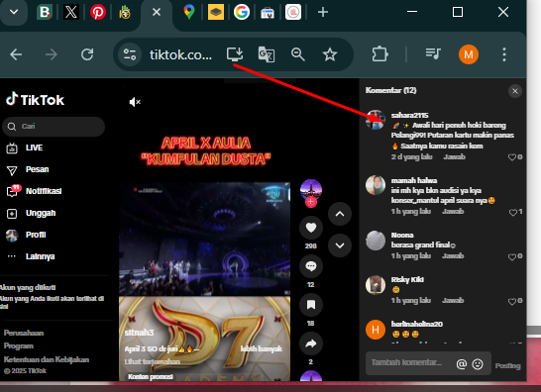
Task: Open the tab search dropdown arrow
Action: click(14, 12)
